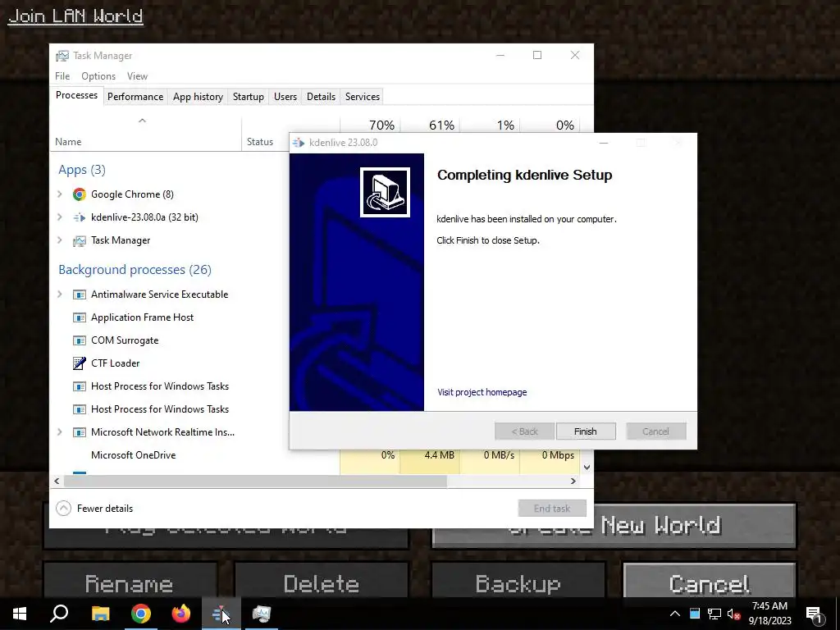
Task: Click the 61% memory column header
Action: coord(441,126)
